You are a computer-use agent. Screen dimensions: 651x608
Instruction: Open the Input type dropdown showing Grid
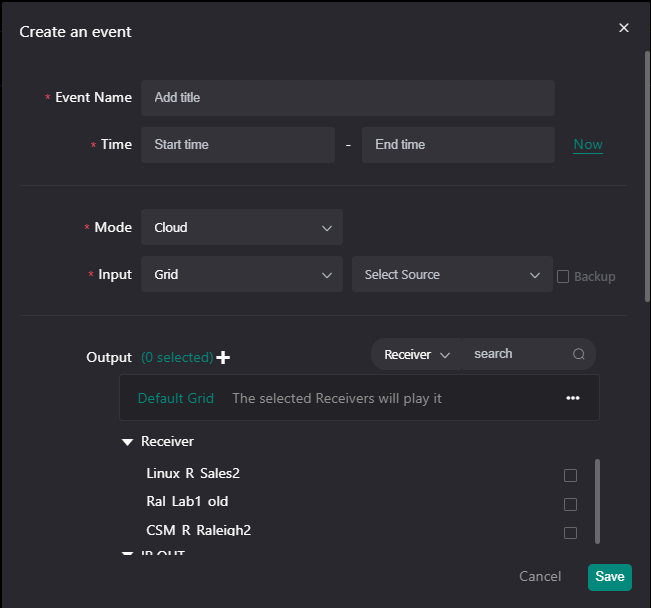(242, 275)
